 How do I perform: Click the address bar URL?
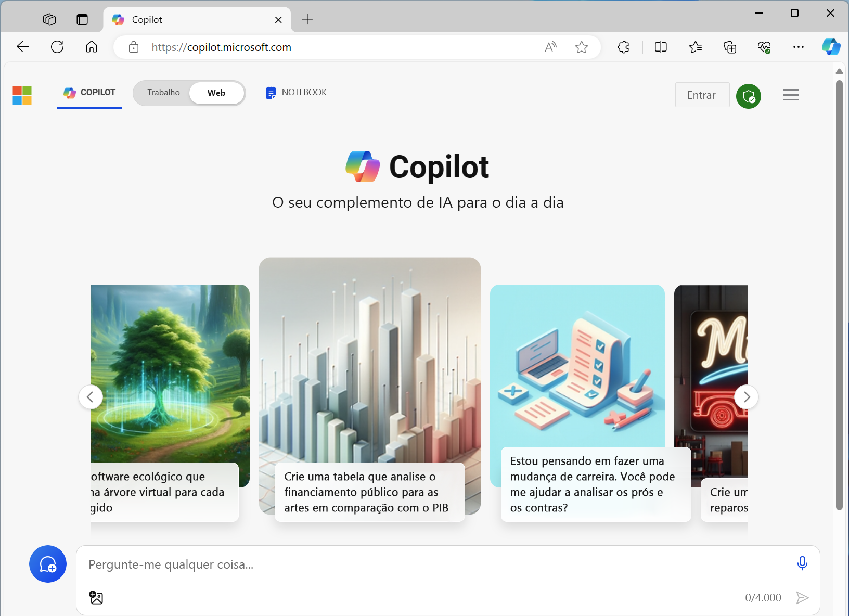click(221, 47)
